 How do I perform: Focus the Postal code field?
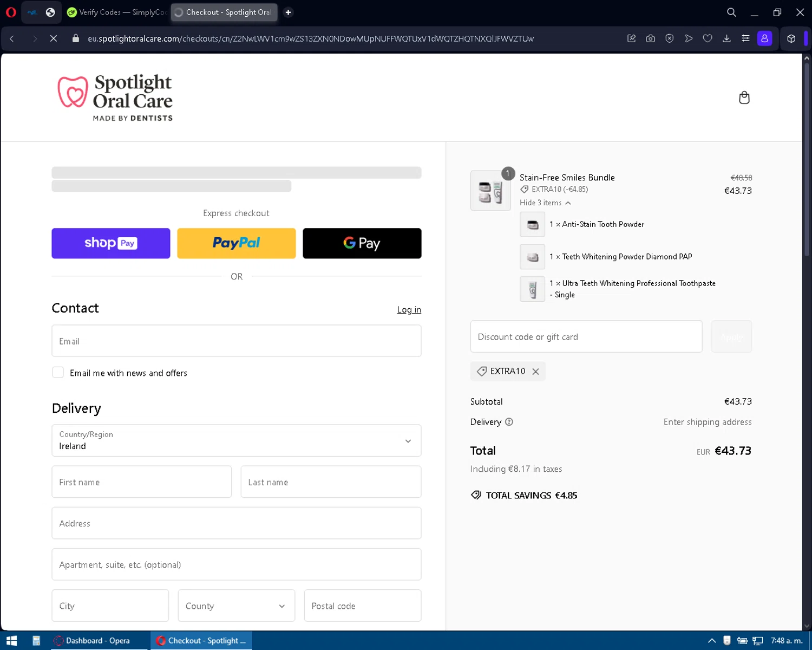[363, 606]
